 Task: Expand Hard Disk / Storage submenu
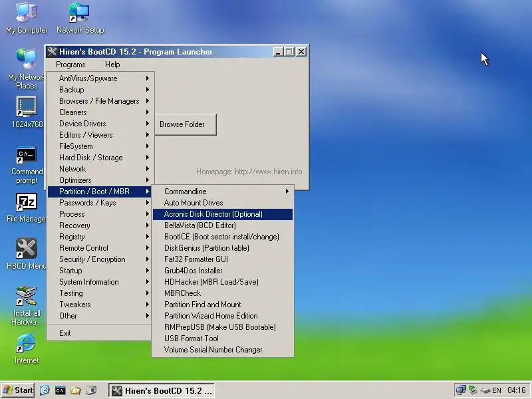pos(99,158)
